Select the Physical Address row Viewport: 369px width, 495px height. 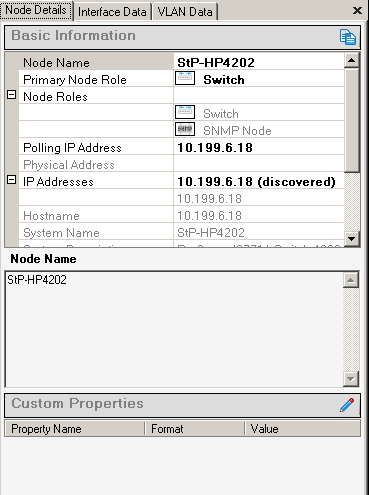click(x=181, y=165)
